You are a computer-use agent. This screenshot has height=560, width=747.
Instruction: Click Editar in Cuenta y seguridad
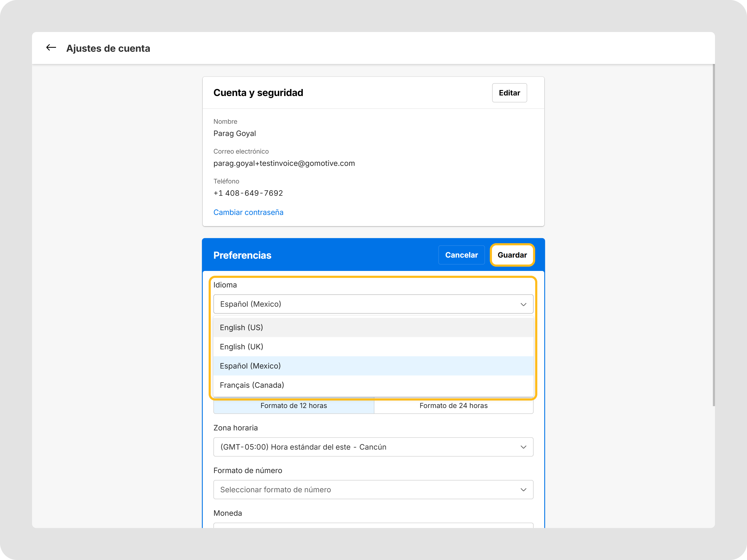click(x=509, y=93)
